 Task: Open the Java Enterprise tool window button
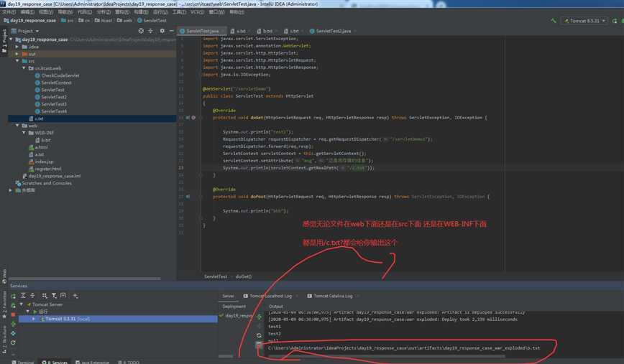click(x=92, y=362)
